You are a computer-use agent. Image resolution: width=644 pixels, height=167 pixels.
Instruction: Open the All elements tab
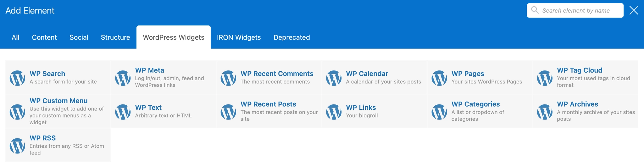pyautogui.click(x=15, y=37)
